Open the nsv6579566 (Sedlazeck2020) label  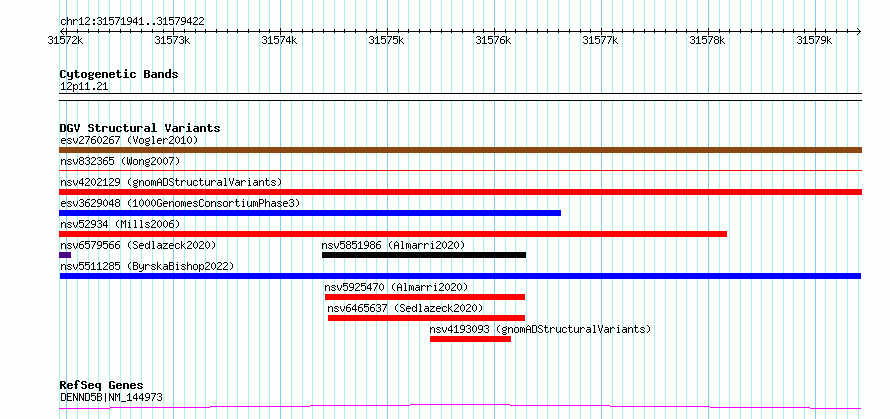click(x=138, y=245)
